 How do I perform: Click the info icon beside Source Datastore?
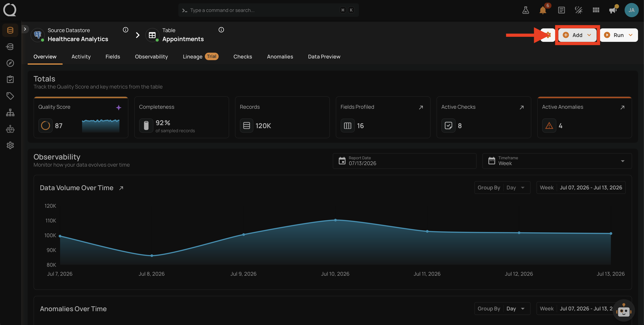click(x=126, y=30)
